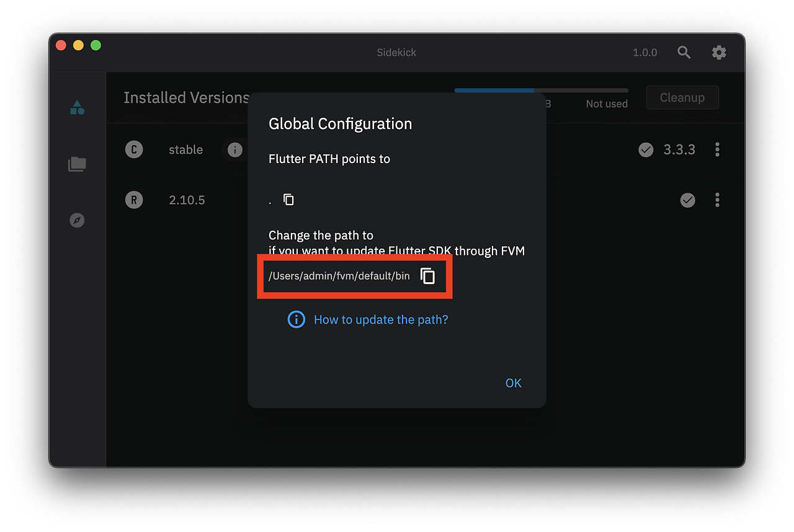Screen dimensions: 794x532
Task: Click the blue storage usage progress bar
Action: (x=494, y=91)
